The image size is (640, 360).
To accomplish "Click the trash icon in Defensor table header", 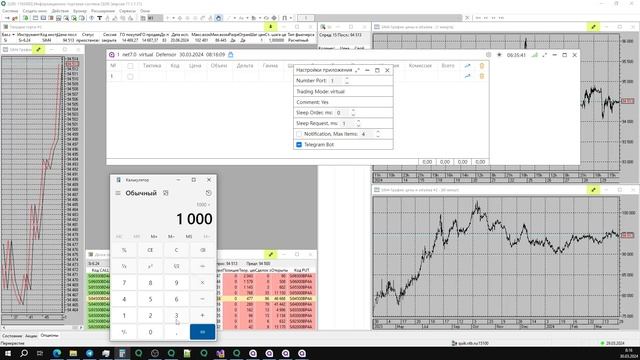I will (482, 66).
